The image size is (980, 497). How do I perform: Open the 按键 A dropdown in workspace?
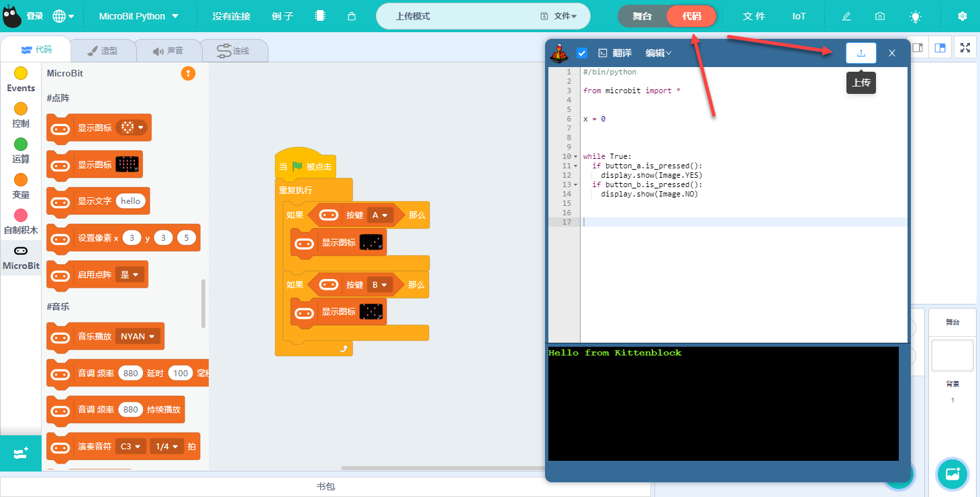380,215
